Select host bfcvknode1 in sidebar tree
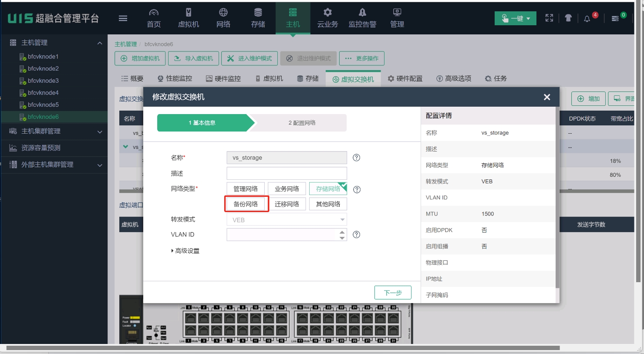The image size is (644, 354). tap(43, 57)
